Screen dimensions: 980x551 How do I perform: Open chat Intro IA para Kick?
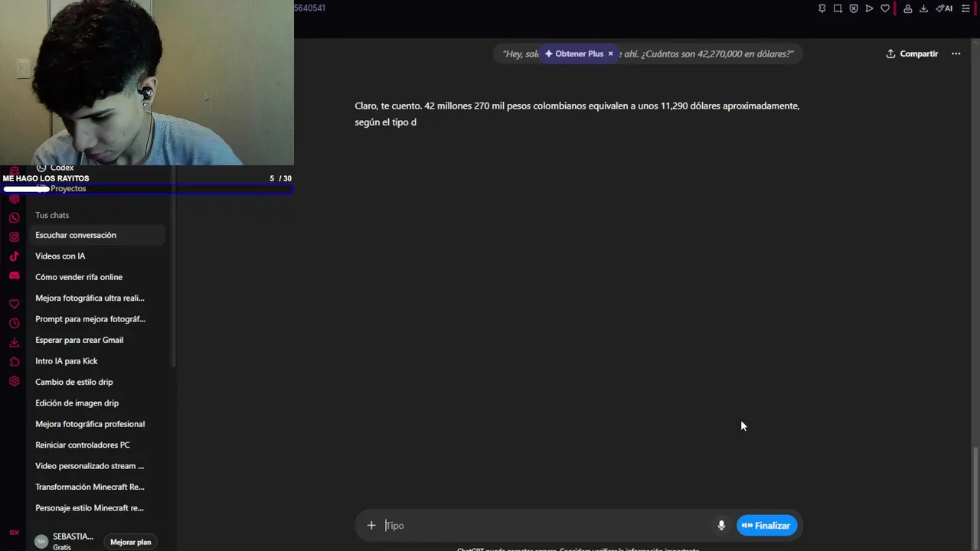98,361
